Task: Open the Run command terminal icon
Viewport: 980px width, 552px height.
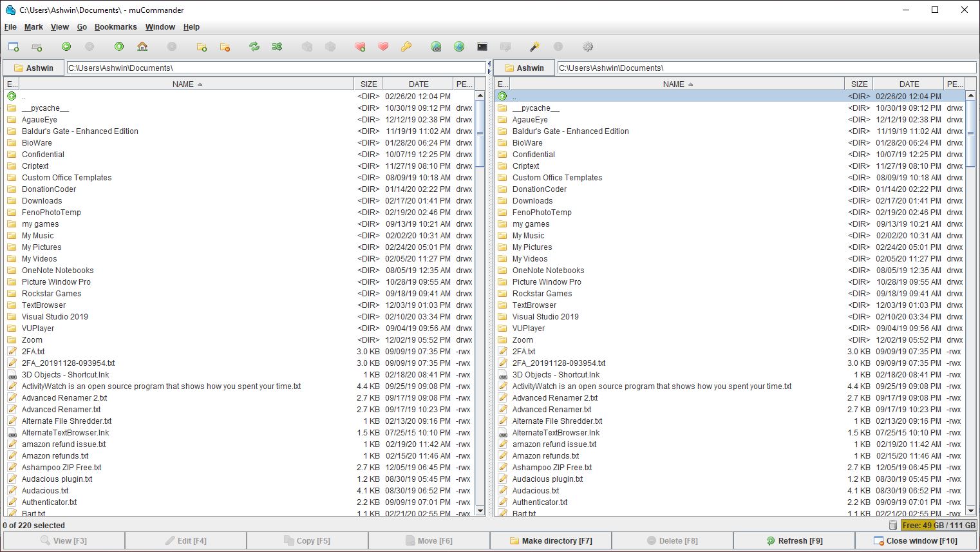Action: (482, 47)
